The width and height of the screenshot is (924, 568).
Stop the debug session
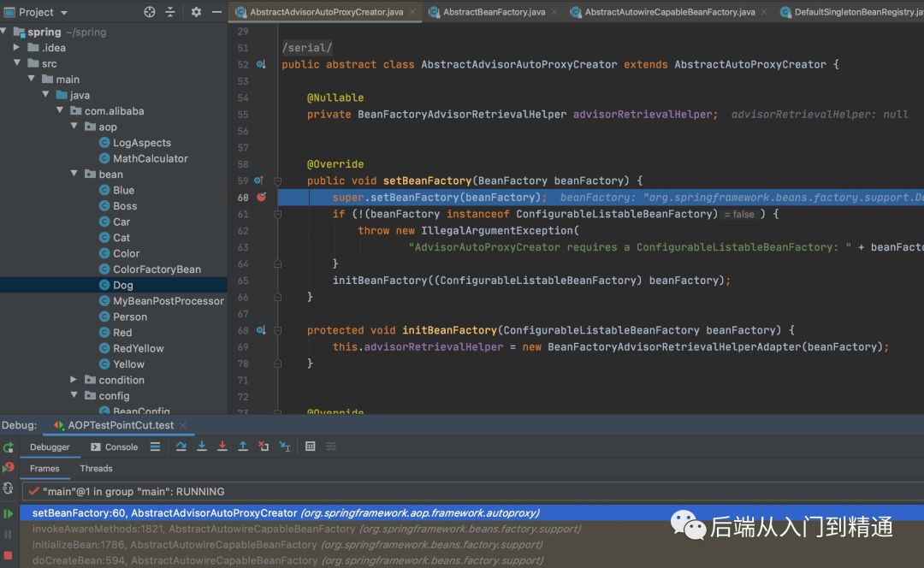point(9,555)
